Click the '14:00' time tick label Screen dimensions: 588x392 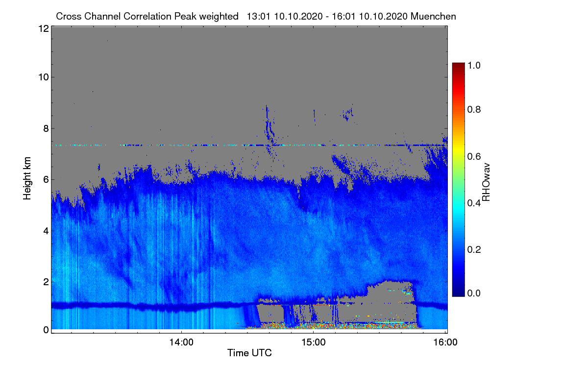coord(181,342)
